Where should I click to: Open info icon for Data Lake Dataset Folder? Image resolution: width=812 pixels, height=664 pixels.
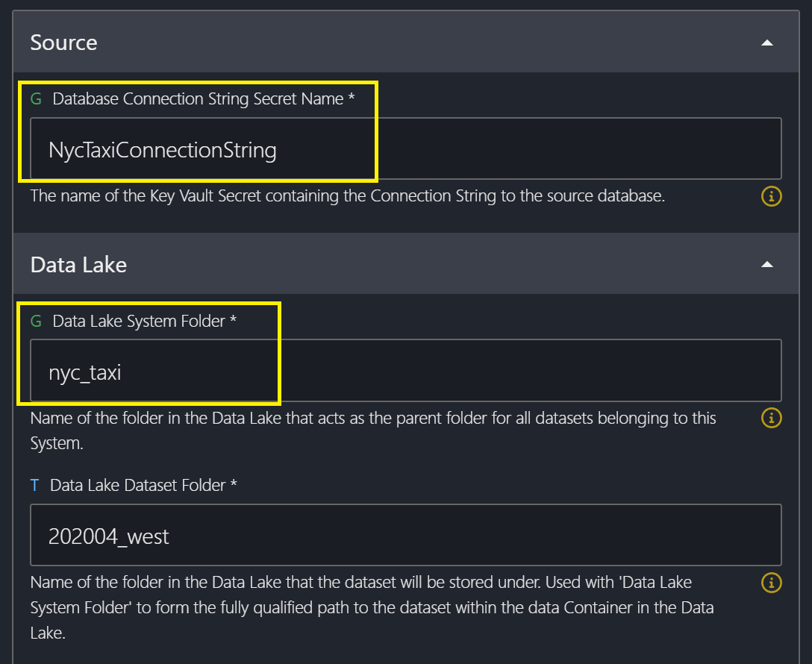click(x=771, y=582)
